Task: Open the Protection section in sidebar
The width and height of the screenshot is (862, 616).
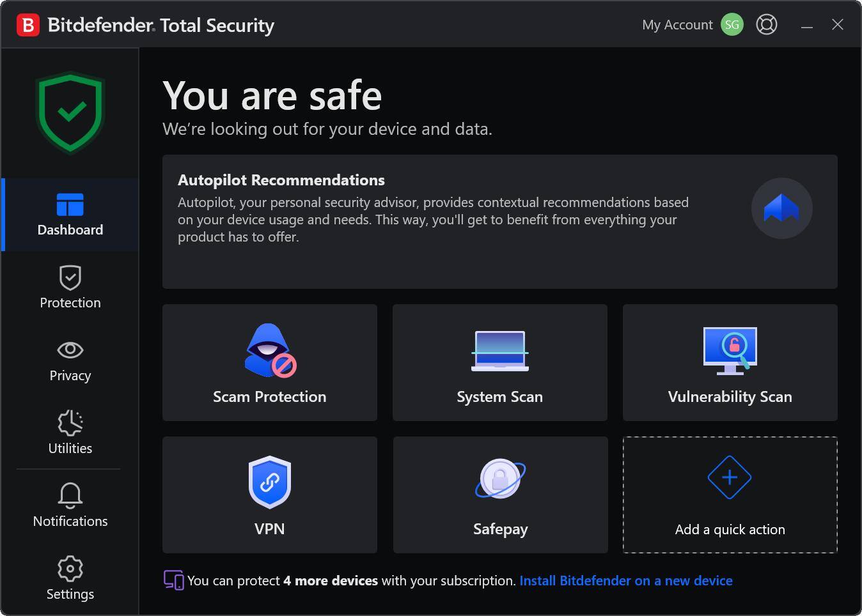Action: click(x=70, y=288)
